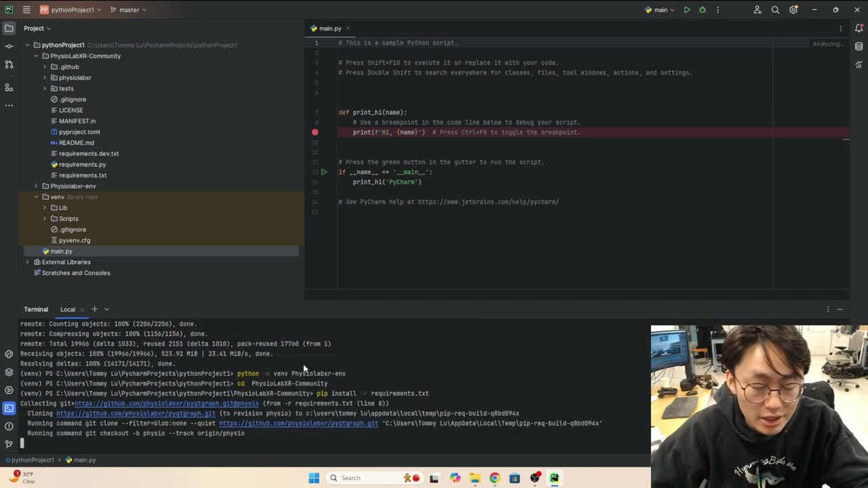Expand Scripts folder under venv

point(45,219)
